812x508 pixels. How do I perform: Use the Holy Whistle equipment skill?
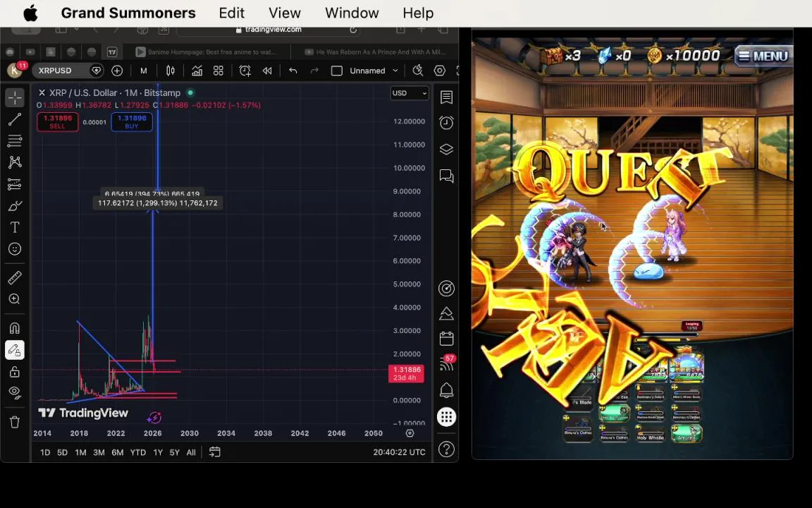coord(651,433)
